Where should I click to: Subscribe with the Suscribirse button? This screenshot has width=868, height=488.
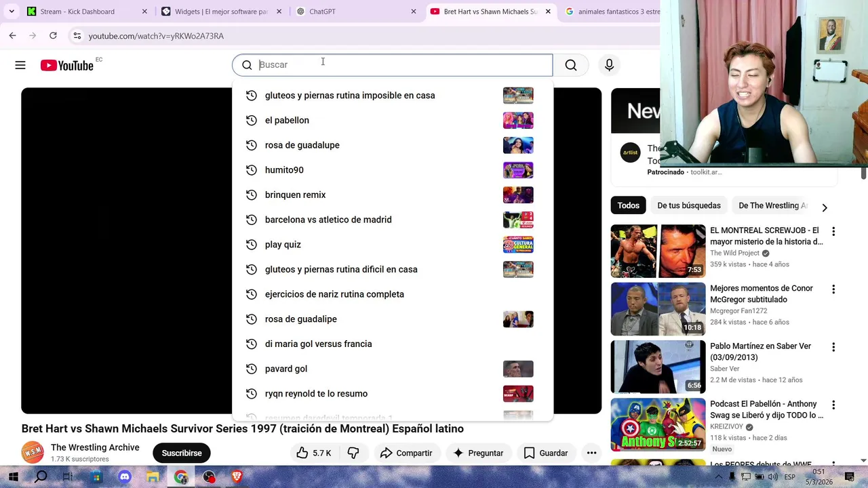[182, 453]
